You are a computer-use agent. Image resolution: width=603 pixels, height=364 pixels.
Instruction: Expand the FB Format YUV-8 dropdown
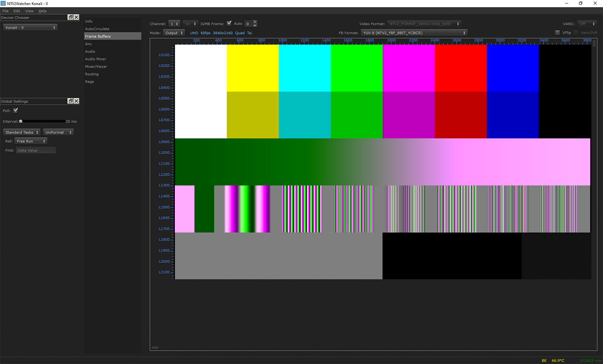[x=413, y=33]
